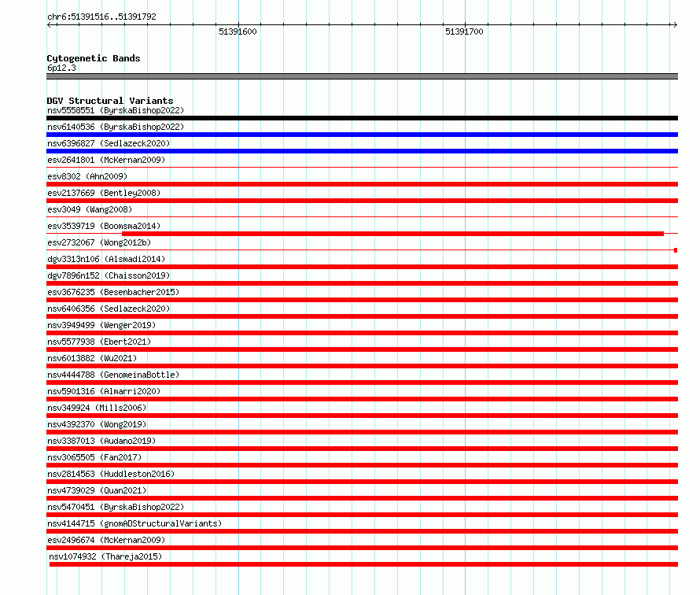The width and height of the screenshot is (700, 595).
Task: Click the thick esv3539719 Boomsma2014 bar
Action: 392,234
